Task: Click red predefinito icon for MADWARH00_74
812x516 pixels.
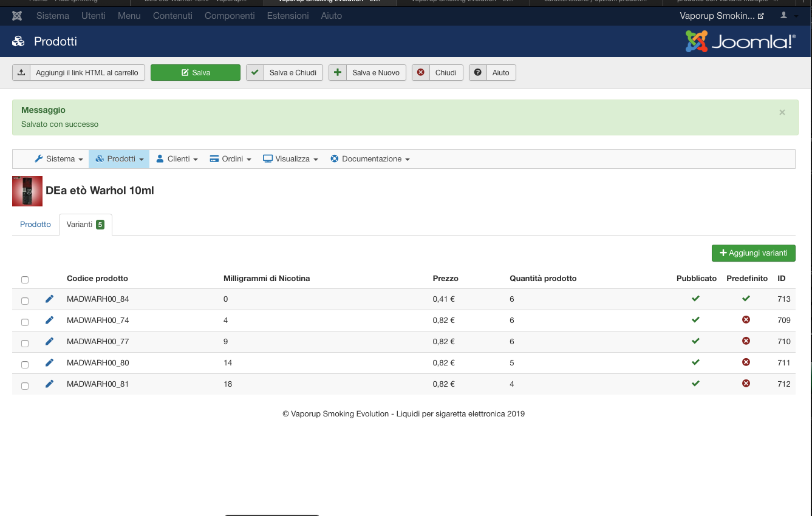Action: pyautogui.click(x=746, y=320)
